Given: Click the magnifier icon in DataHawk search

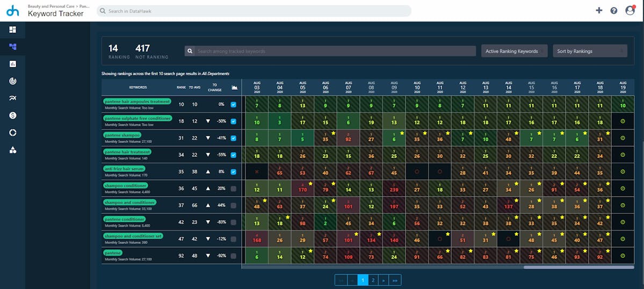Looking at the screenshot, I should coord(103,11).
